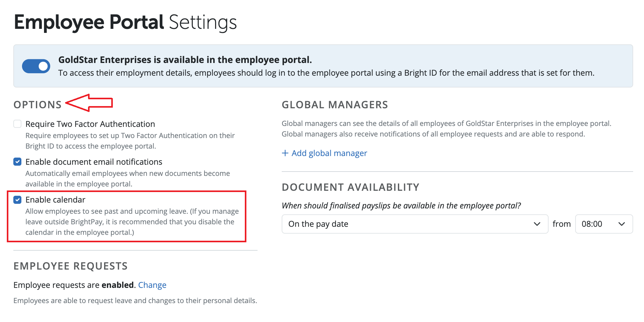Click the empty checkbox icon near Two Factor Authentication
Image resolution: width=644 pixels, height=322 pixels.
(17, 124)
